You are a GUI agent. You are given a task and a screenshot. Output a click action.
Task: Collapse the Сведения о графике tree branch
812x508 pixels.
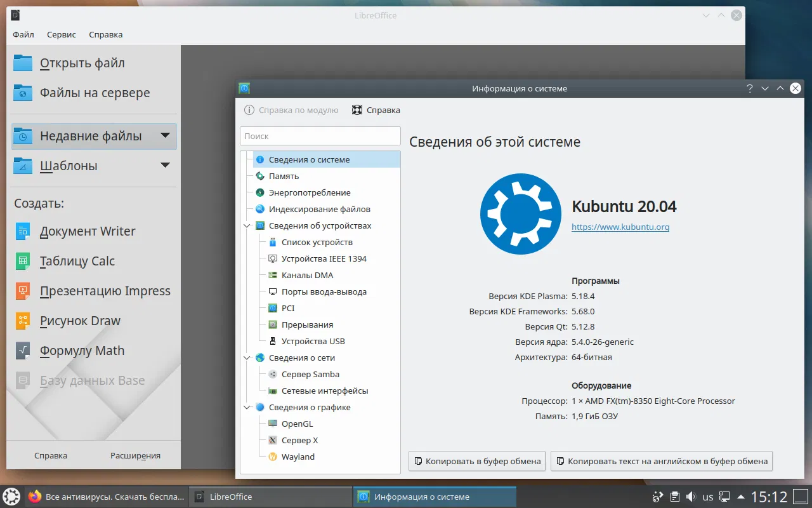coord(247,407)
